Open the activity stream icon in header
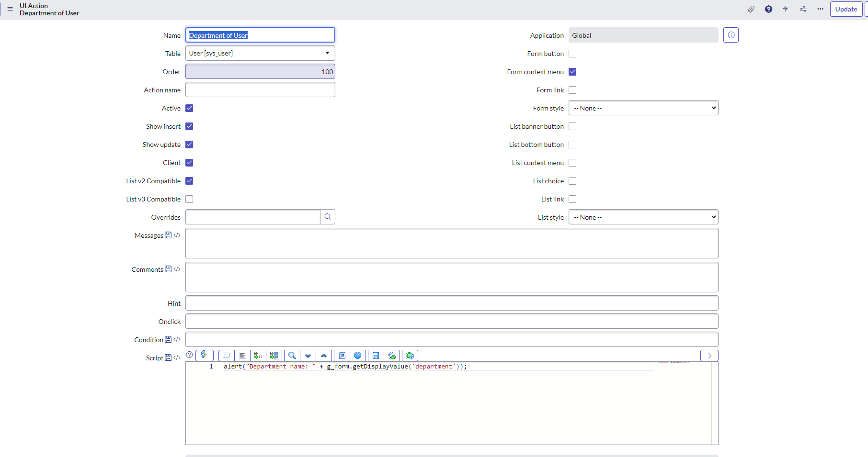 786,9
